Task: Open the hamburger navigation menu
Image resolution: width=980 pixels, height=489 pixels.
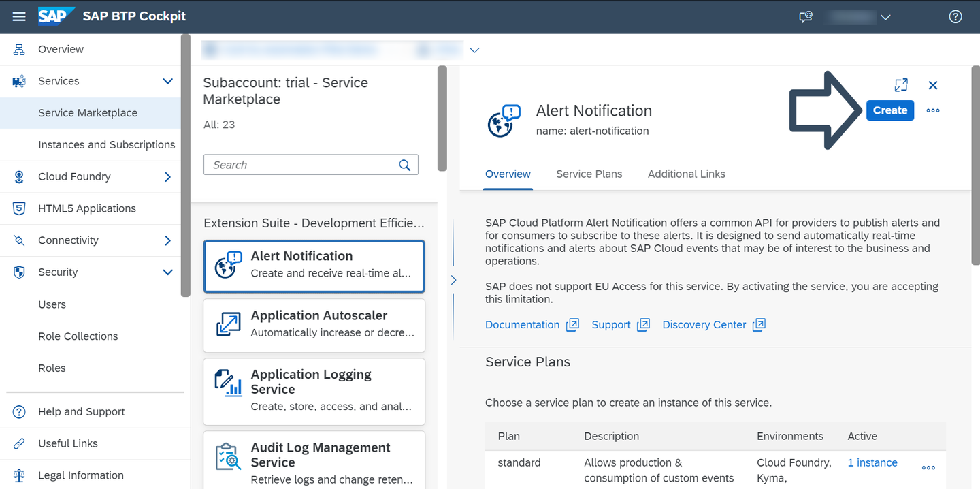Action: coord(19,16)
